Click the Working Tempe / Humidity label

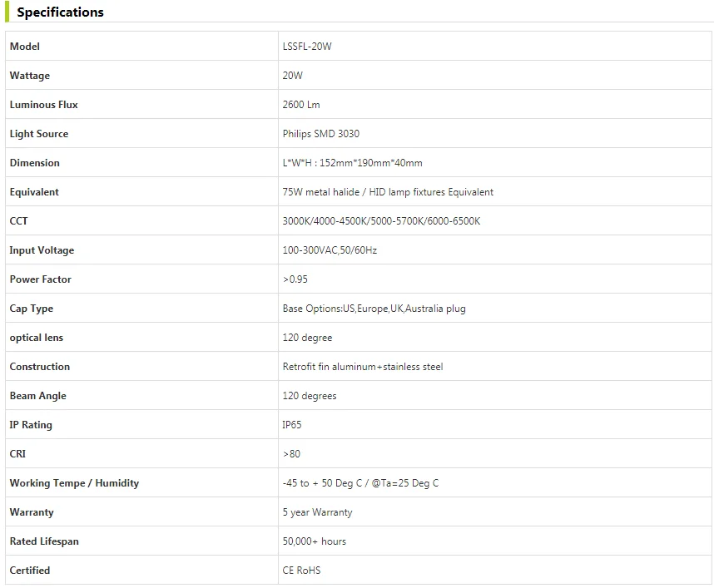[74, 483]
